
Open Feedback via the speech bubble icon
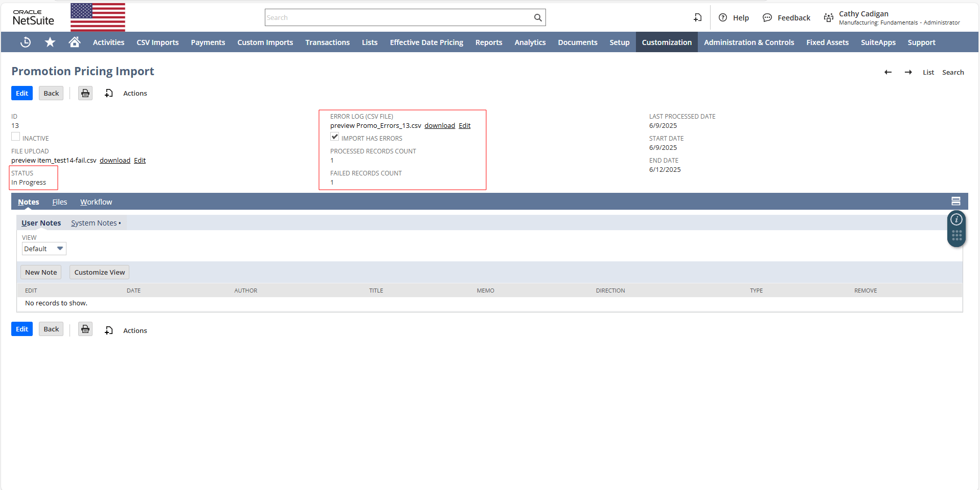(767, 17)
